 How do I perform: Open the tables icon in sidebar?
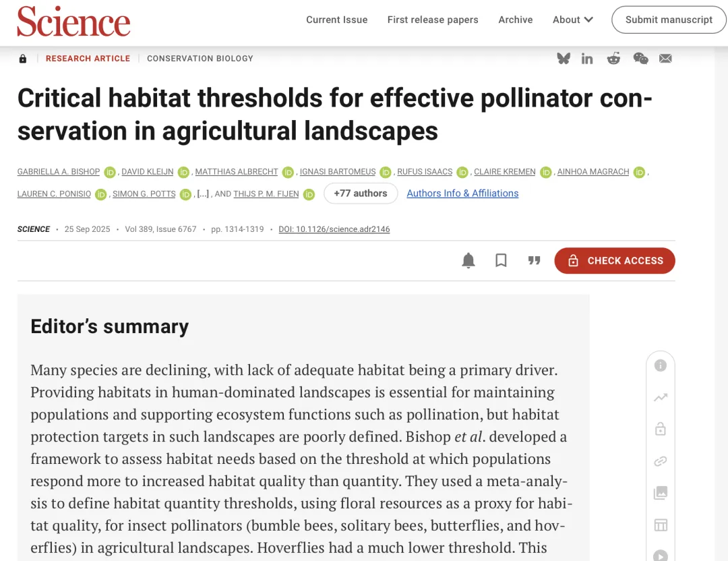point(661,525)
